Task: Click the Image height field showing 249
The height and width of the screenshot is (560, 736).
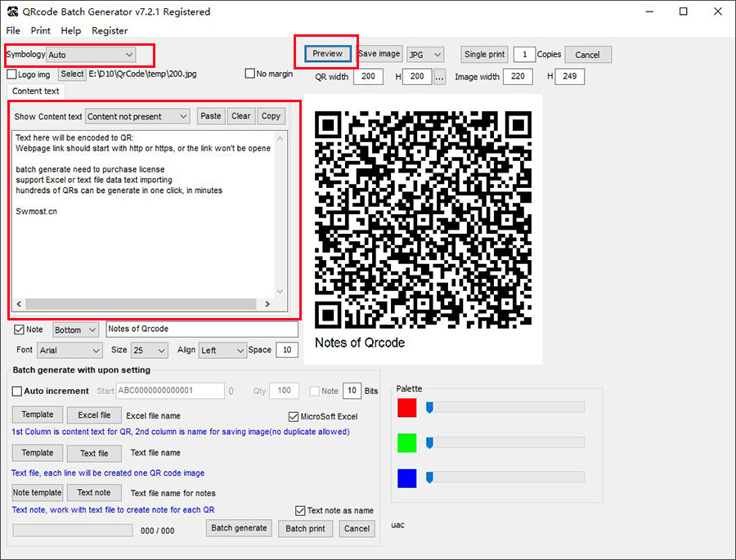Action: coord(569,76)
